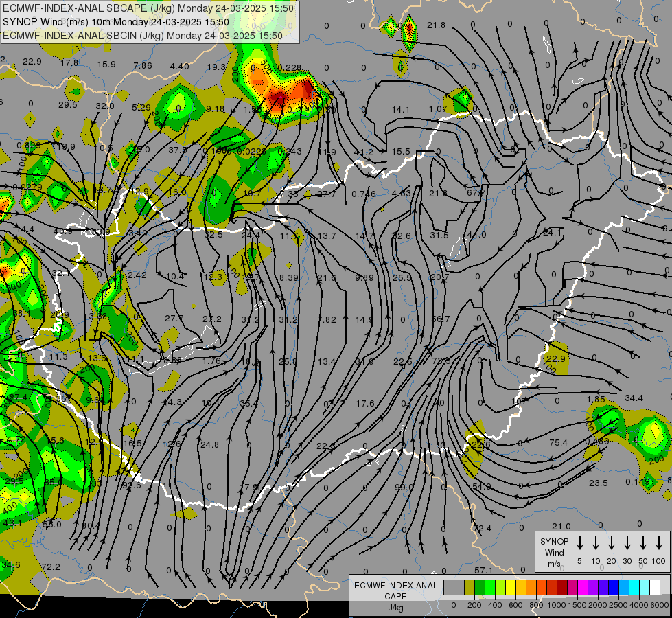Pick the pure blue CAPE legend swatch
Viewport: 672px width, 618px height.
[613, 587]
